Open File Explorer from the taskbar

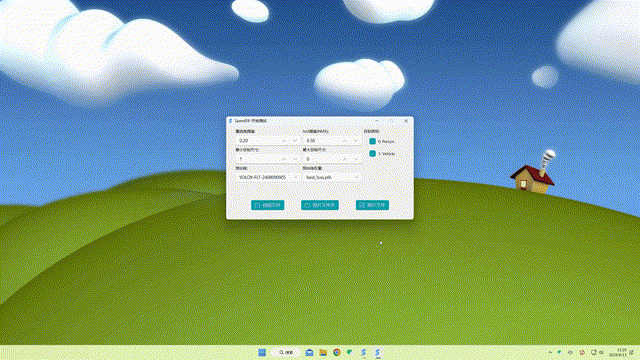pyautogui.click(x=323, y=352)
